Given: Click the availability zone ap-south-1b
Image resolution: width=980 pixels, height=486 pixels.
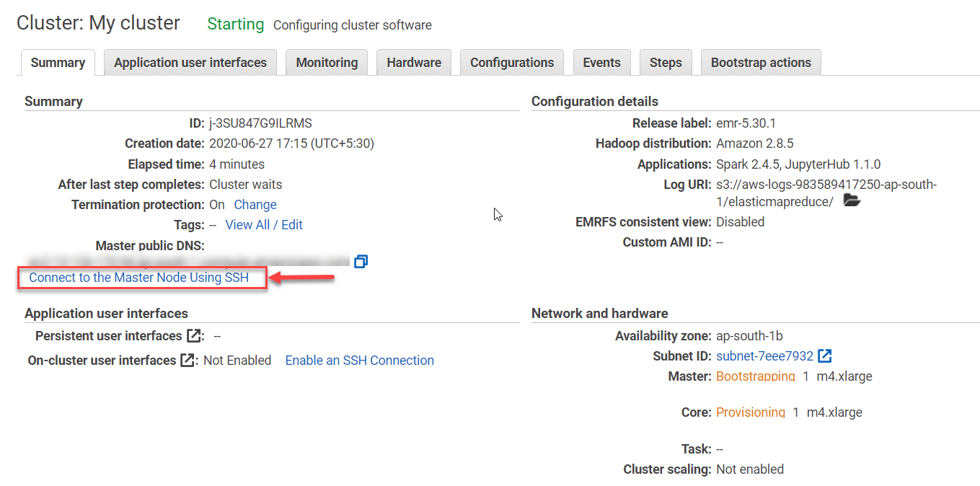Looking at the screenshot, I should (x=749, y=336).
